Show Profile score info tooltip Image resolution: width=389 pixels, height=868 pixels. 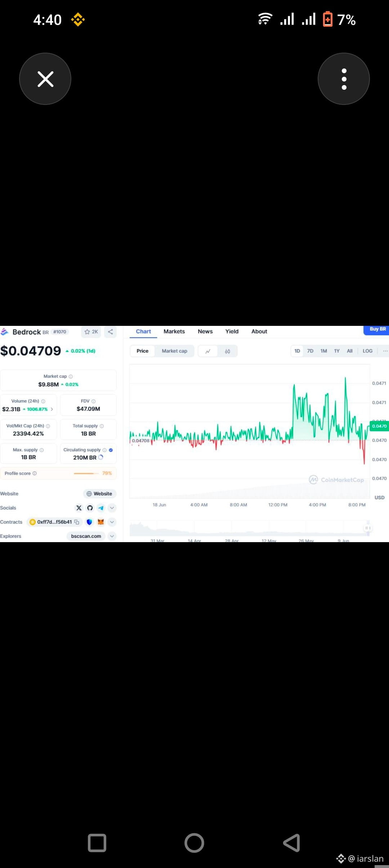35,473
